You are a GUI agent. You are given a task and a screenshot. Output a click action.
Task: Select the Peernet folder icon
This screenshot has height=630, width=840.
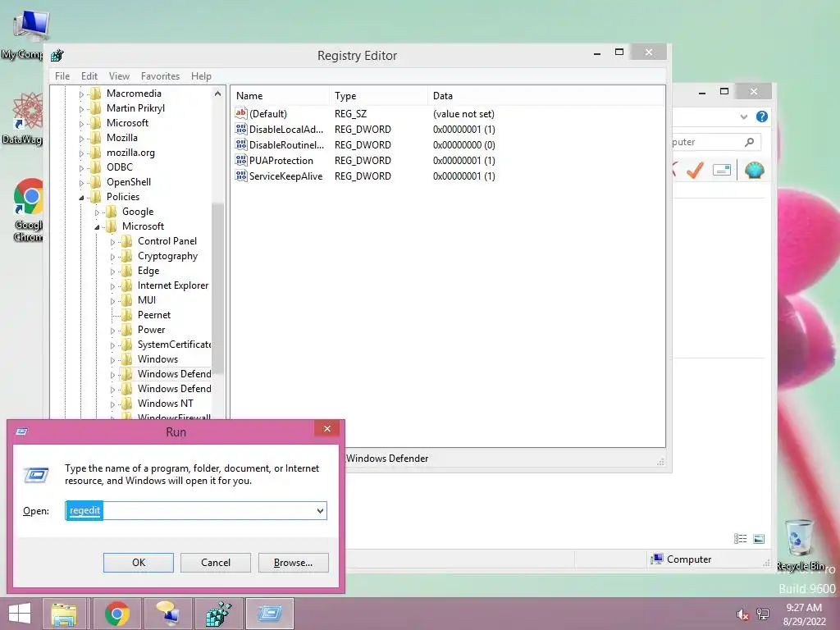click(x=127, y=315)
